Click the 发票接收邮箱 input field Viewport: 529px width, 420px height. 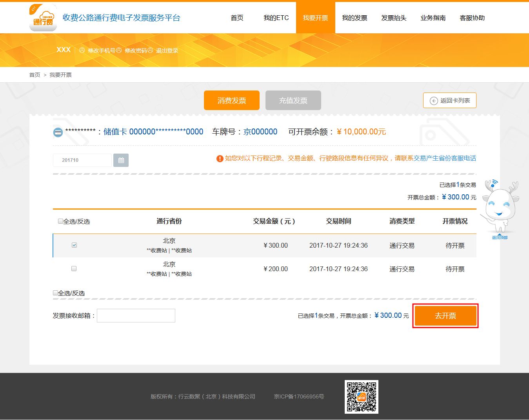point(136,316)
